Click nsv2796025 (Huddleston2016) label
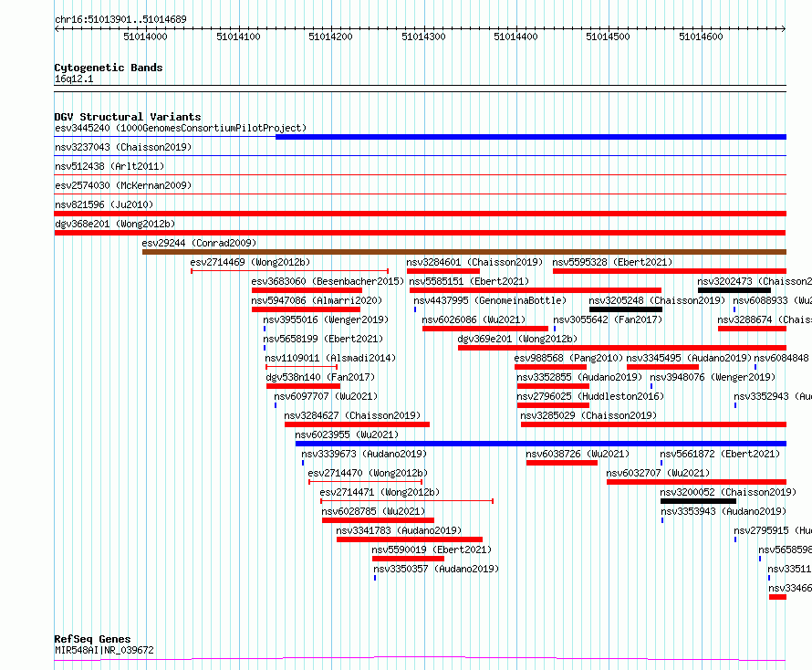The width and height of the screenshot is (812, 670). pyautogui.click(x=590, y=396)
